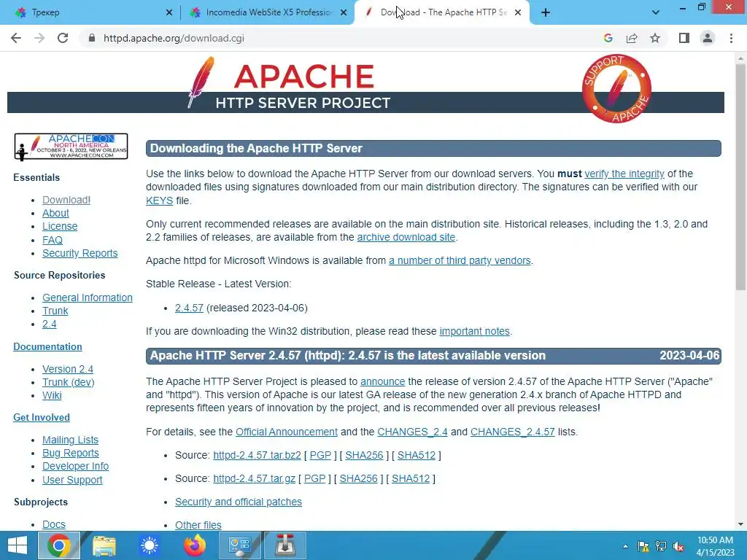
Task: Open Bug Reports link
Action: (71, 453)
